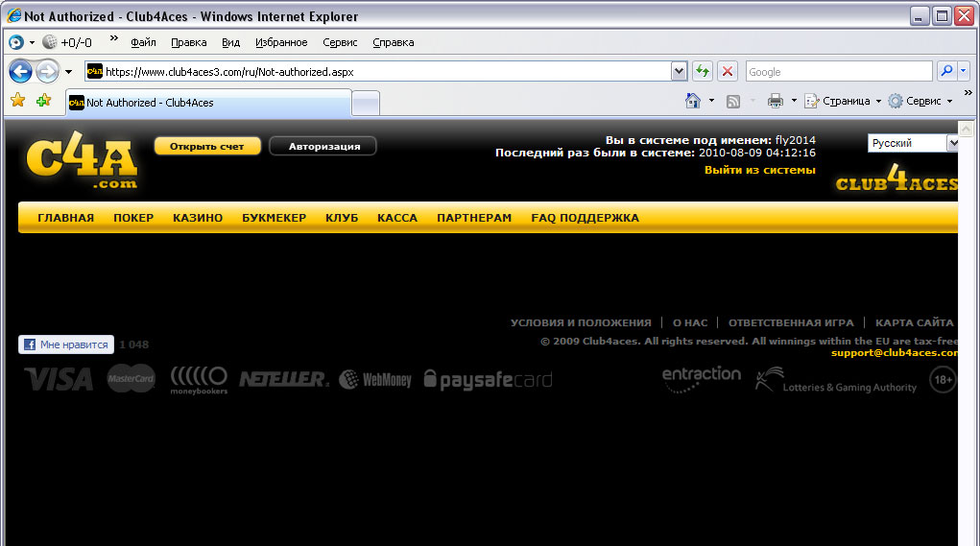The image size is (980, 546).
Task: Click Выйти из системы link
Action: coord(759,170)
